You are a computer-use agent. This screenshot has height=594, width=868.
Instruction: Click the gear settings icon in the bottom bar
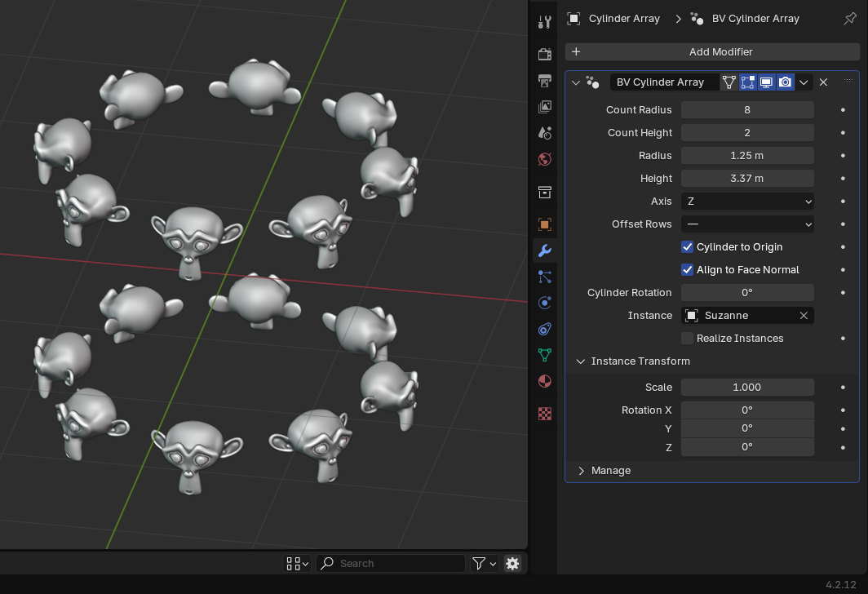[x=512, y=564]
